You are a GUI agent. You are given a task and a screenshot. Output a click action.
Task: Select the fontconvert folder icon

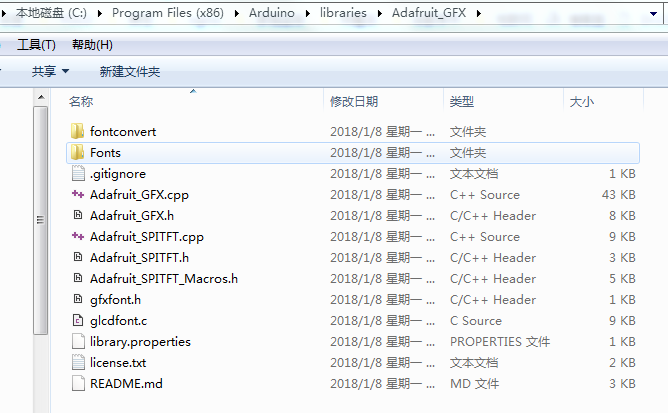77,131
